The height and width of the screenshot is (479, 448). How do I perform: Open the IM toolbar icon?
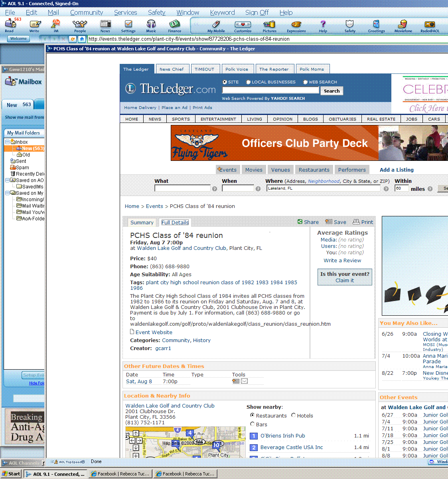click(56, 26)
